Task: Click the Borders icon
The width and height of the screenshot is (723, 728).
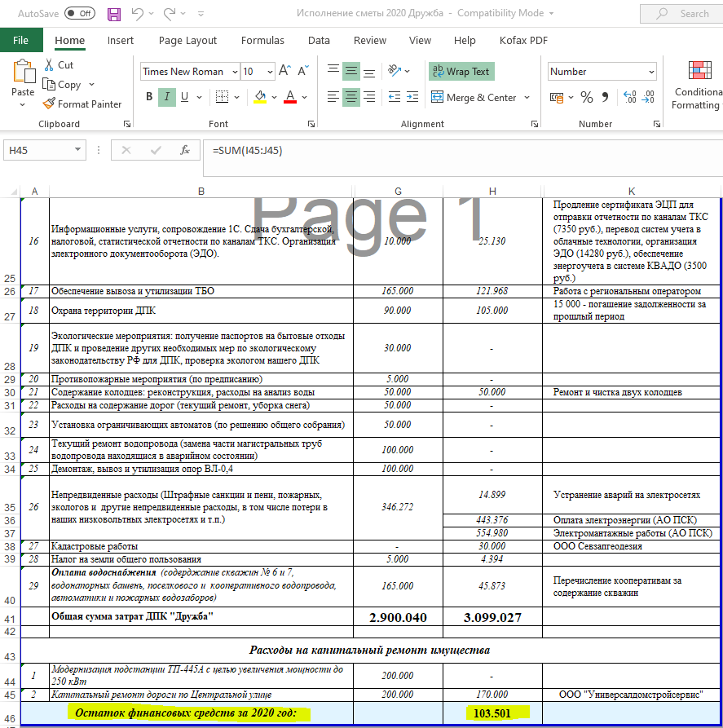Action: (x=222, y=97)
